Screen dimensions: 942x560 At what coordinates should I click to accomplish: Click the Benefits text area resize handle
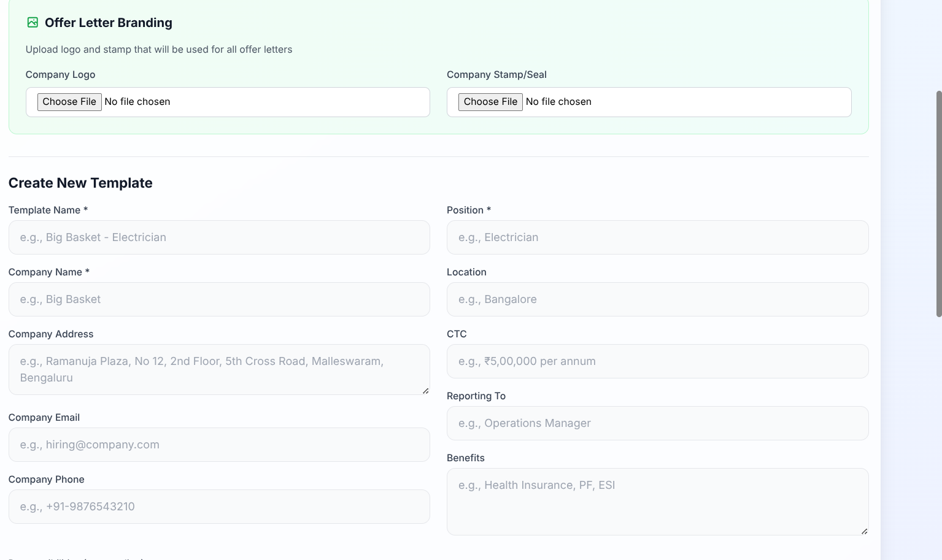[864, 531]
